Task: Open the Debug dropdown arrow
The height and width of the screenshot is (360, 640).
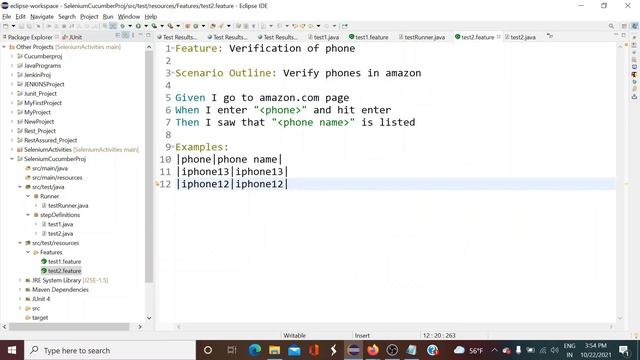Action: pos(130,26)
